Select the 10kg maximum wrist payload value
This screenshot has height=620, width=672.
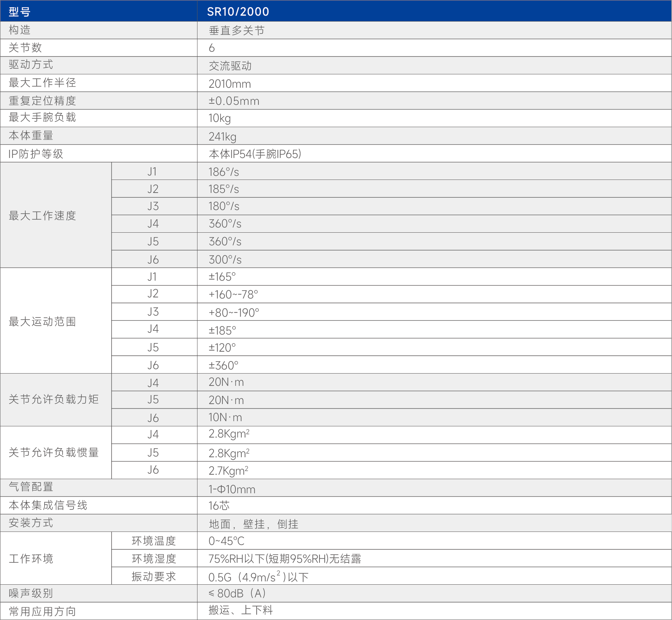tap(219, 118)
